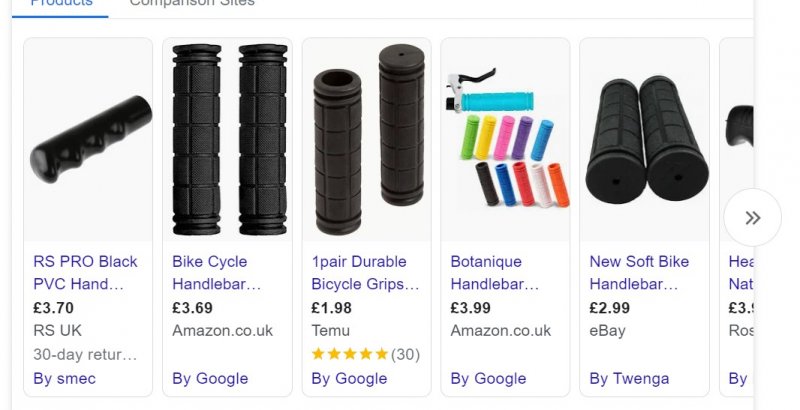View the colorful Botanique grips image
This screenshot has height=410, width=800.
[506, 140]
